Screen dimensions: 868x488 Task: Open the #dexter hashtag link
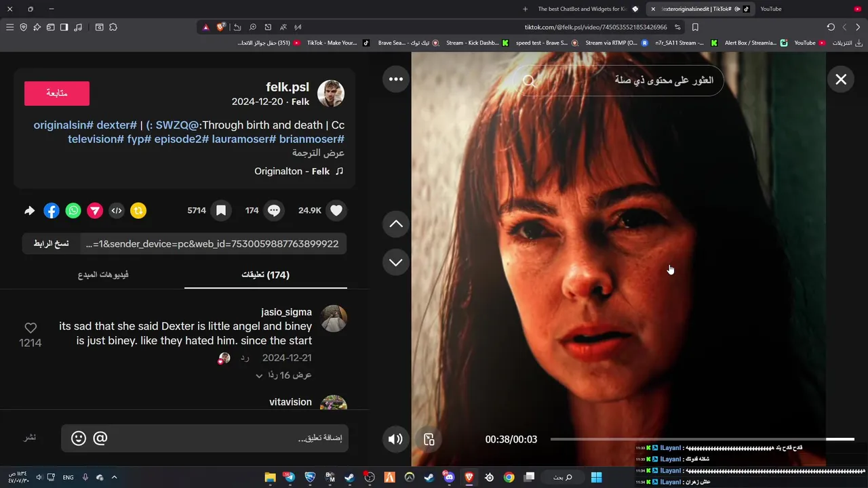tap(117, 125)
